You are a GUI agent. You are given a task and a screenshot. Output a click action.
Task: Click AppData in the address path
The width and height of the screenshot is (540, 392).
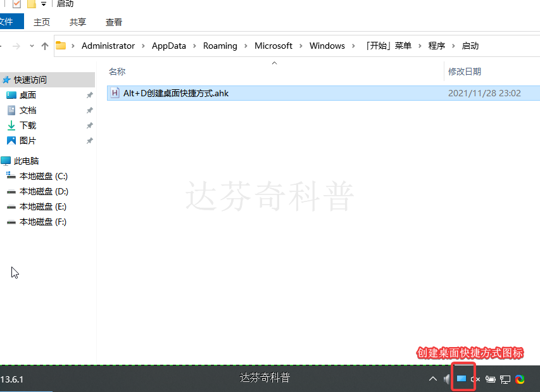168,46
